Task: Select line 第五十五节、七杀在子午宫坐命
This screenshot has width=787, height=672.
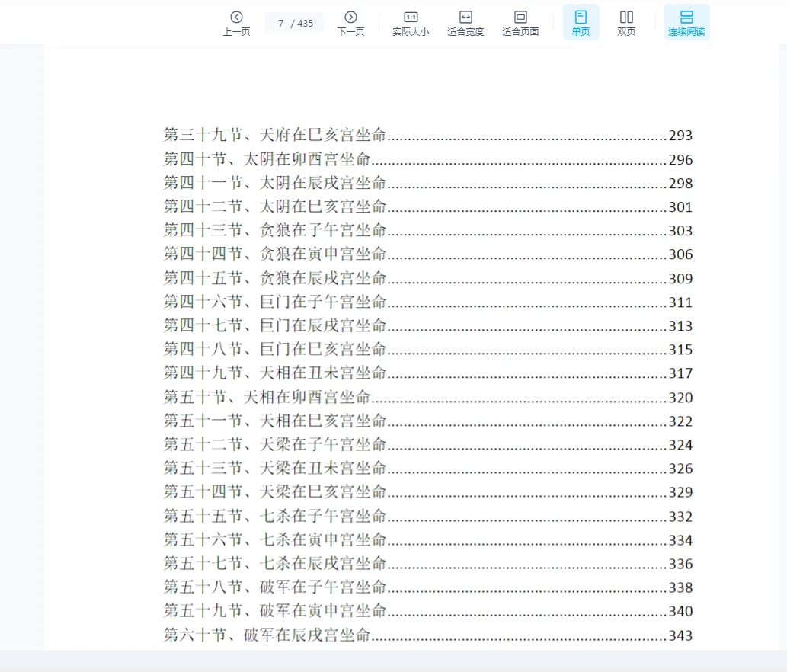Action: [428, 516]
